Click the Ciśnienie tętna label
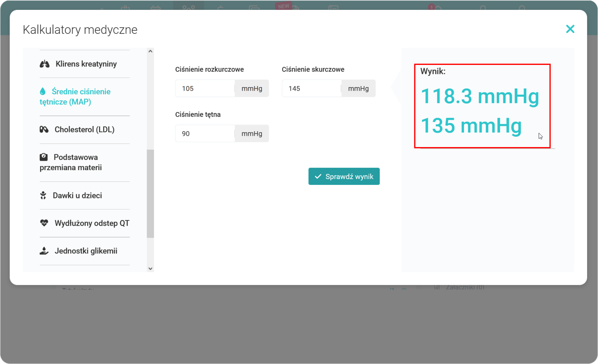 198,114
